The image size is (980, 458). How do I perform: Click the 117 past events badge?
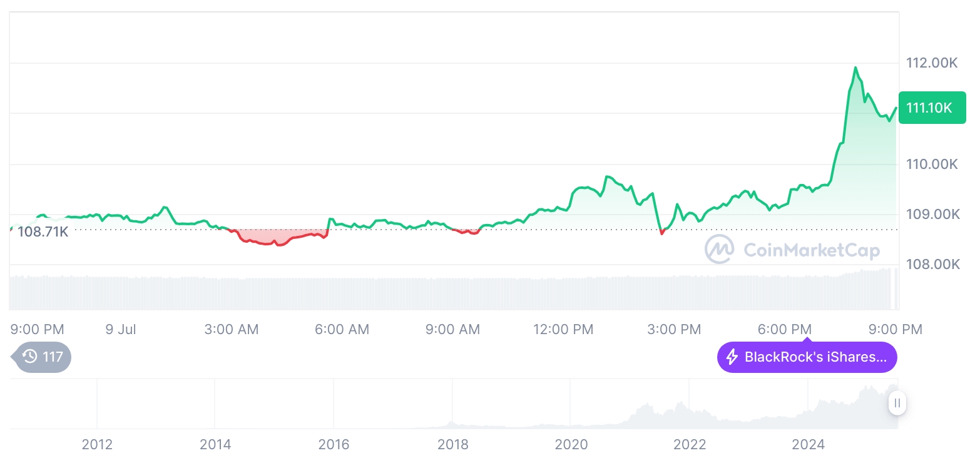tap(43, 357)
